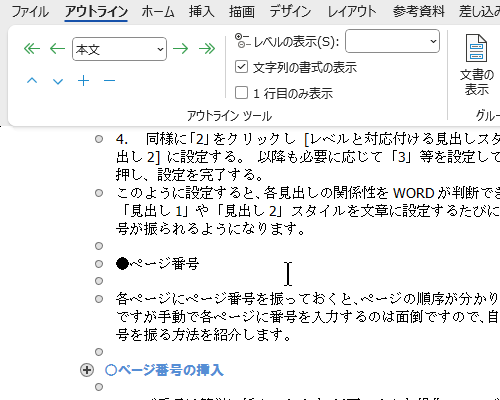Promote to Heading 1 with double left arrow
Viewport: 500px width, 400px height.
click(x=32, y=49)
